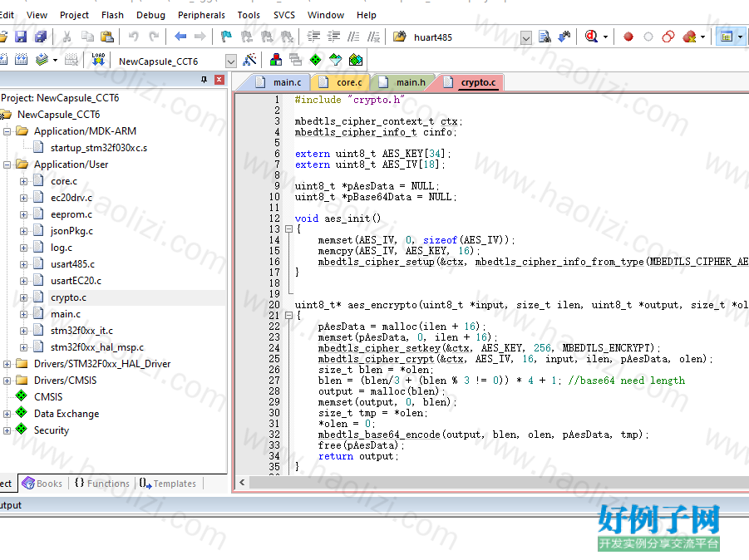Open Manage Run-Time Environment green diamond
This screenshot has width=749, height=560.
[x=315, y=60]
